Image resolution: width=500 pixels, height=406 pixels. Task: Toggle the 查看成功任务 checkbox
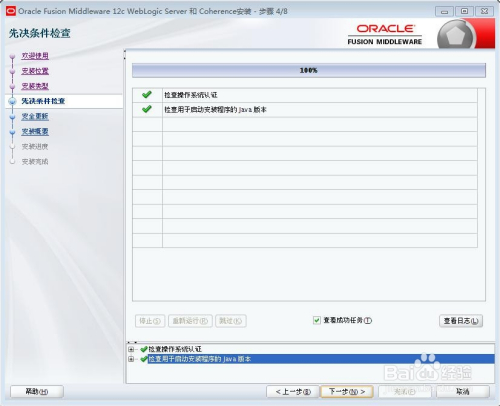pyautogui.click(x=317, y=320)
